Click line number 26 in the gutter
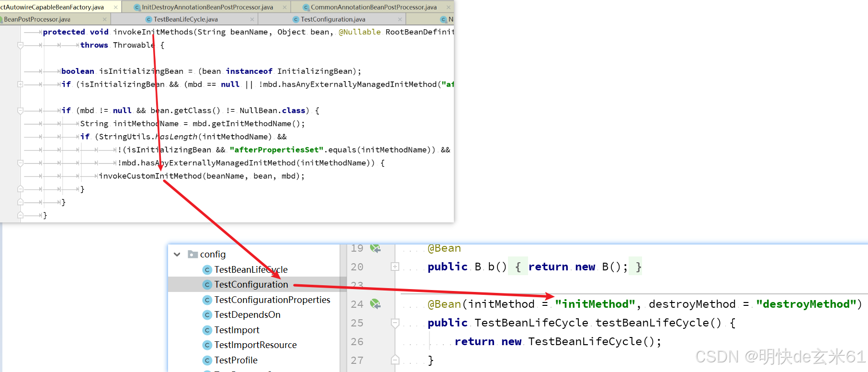Viewport: 868px width, 372px height. 357,342
